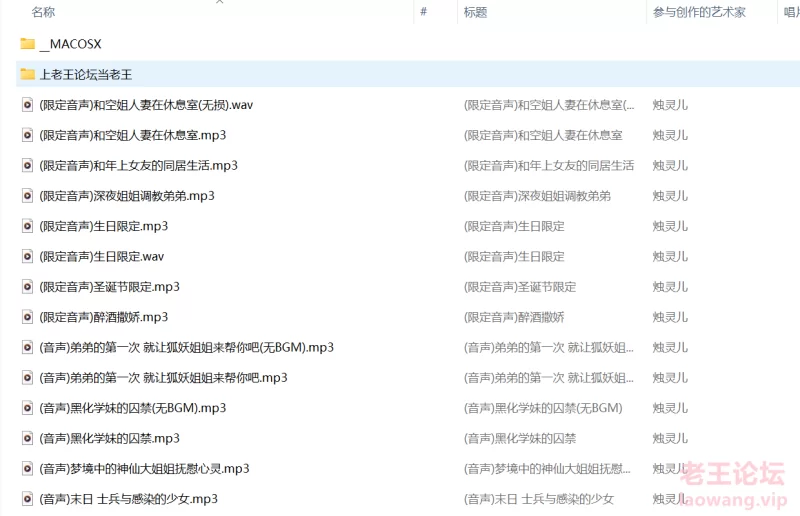Select file (限定音声)醉酒撒娇.mp3
Viewport: 800px width, 516px height.
(104, 317)
